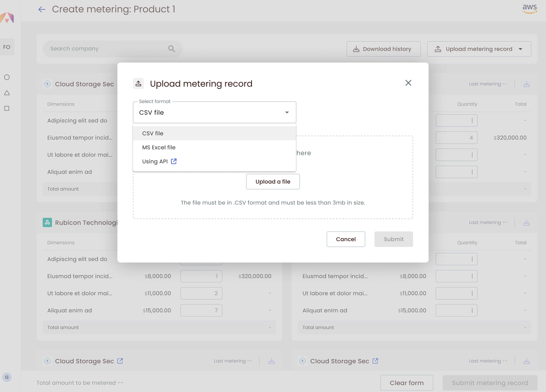
Task: Click the external link icon next to Using API
Action: (x=174, y=161)
